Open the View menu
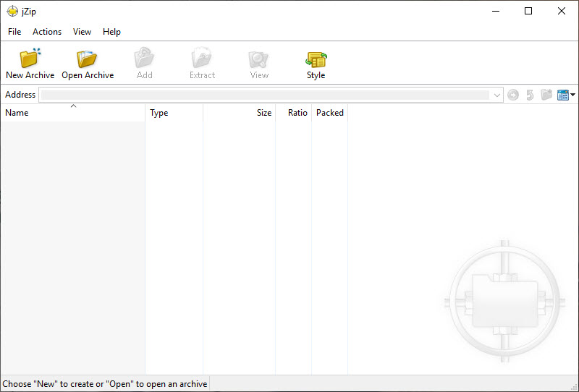The width and height of the screenshot is (579, 392). pos(82,32)
